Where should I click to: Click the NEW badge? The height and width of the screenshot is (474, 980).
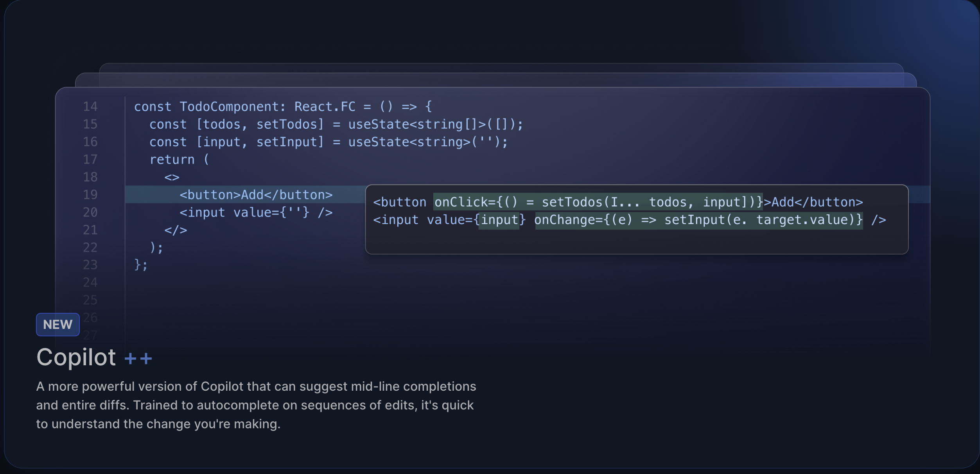pyautogui.click(x=57, y=324)
